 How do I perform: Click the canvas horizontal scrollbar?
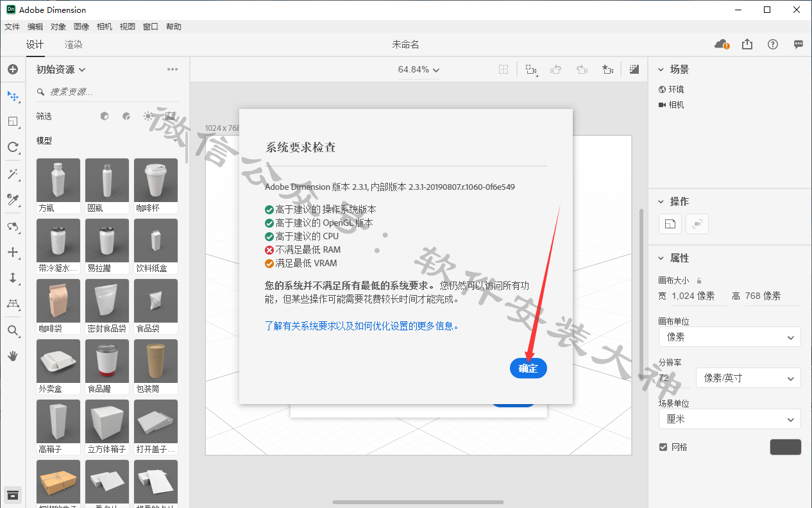pos(418,503)
